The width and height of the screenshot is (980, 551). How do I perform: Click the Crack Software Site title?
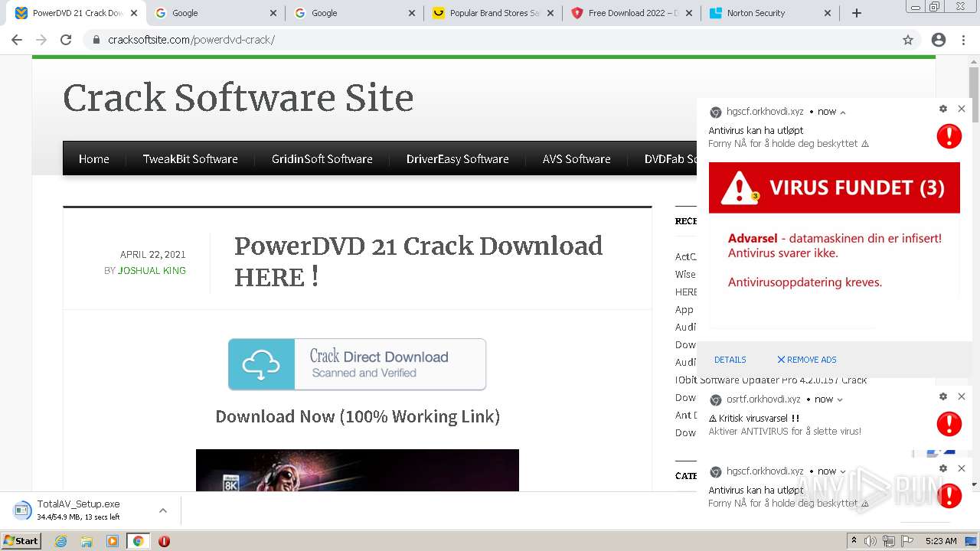click(x=238, y=98)
